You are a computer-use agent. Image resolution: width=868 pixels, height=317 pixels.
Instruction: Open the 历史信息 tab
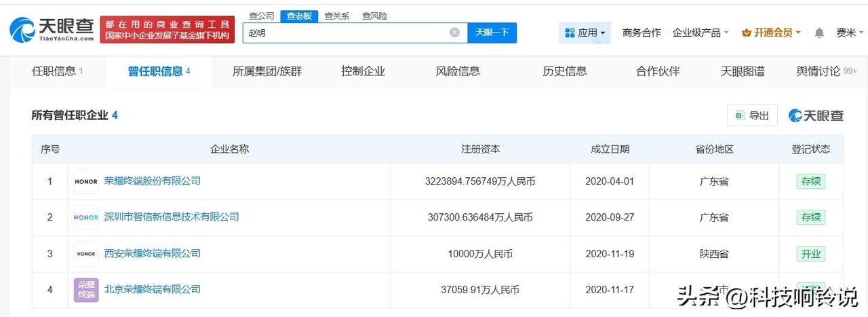[565, 71]
